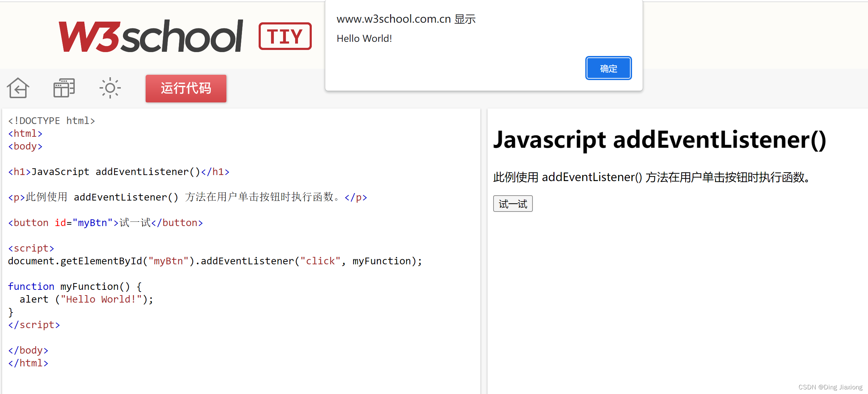
Task: Confirm the alert with 确定 button
Action: (x=608, y=68)
